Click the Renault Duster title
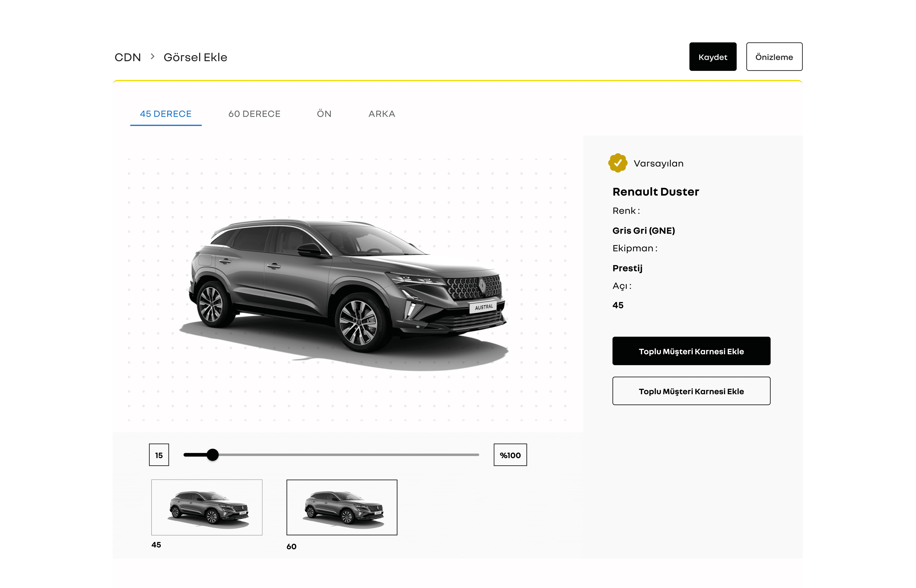The height and width of the screenshot is (588, 916). click(656, 191)
